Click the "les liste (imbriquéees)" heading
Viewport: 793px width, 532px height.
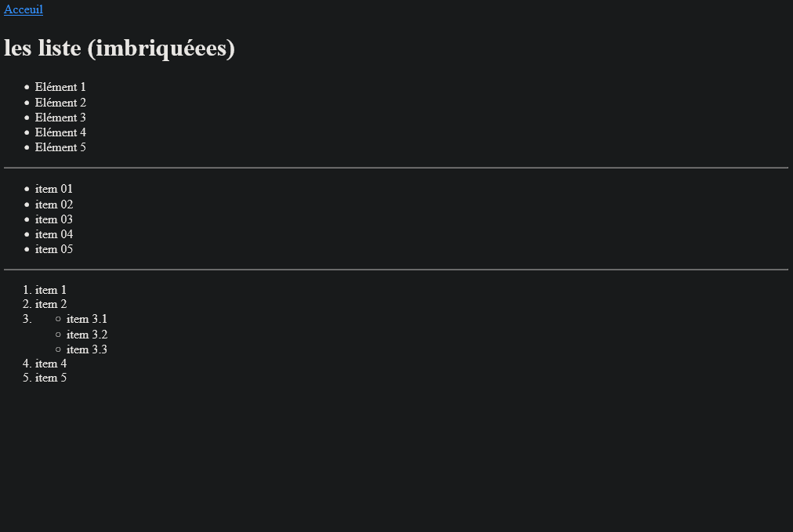click(119, 49)
